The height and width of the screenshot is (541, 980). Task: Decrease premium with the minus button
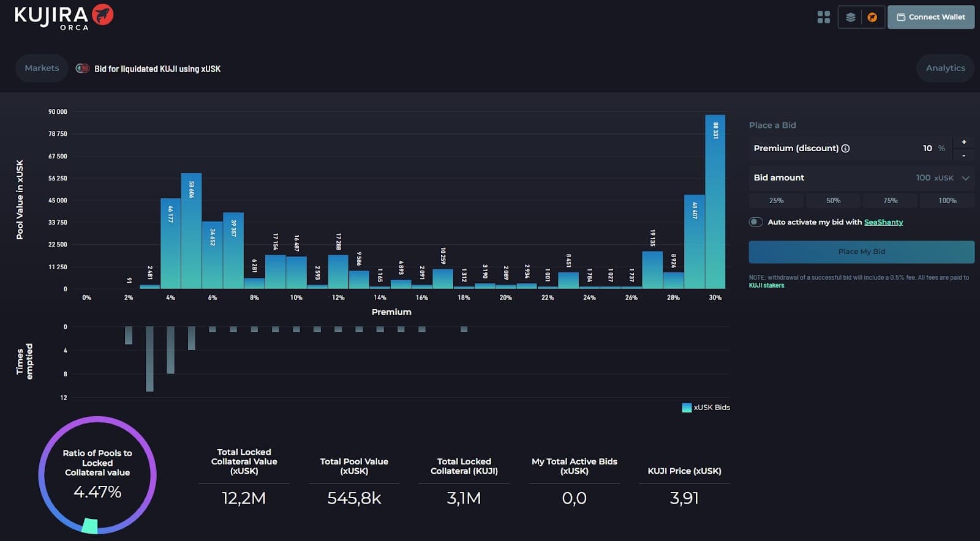pyautogui.click(x=963, y=155)
